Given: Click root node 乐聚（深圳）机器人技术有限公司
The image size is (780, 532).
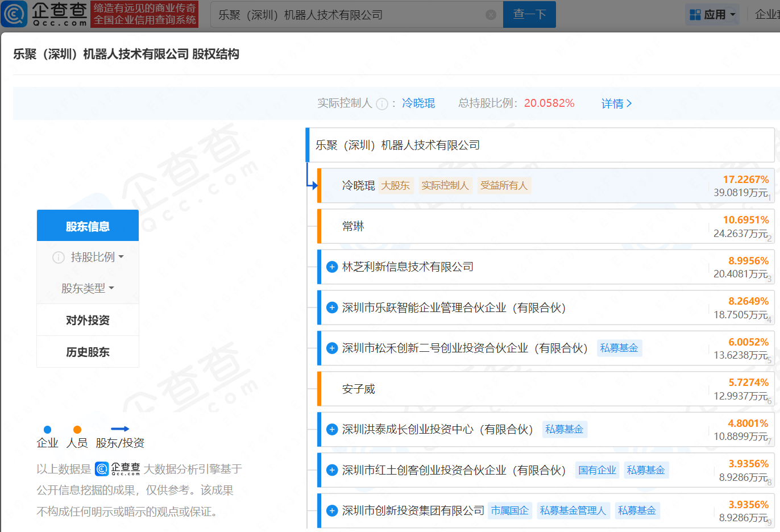Looking at the screenshot, I should click(397, 145).
